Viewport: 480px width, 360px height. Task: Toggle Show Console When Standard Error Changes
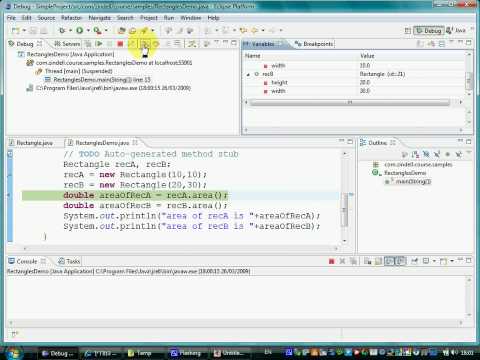[401, 261]
